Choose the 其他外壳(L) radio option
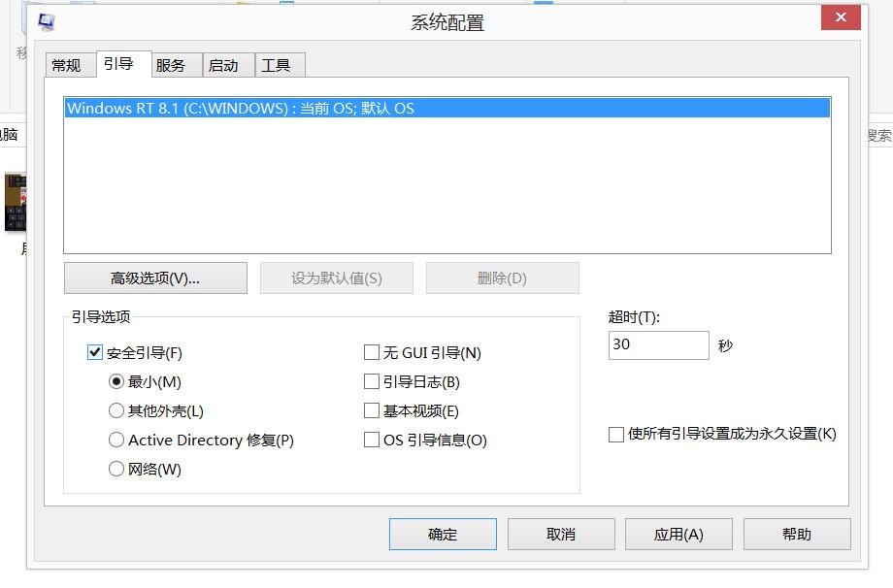The width and height of the screenshot is (893, 588). click(x=116, y=410)
